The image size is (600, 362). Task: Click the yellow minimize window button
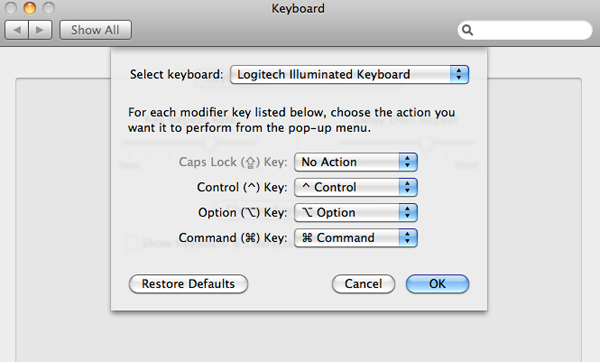point(29,8)
